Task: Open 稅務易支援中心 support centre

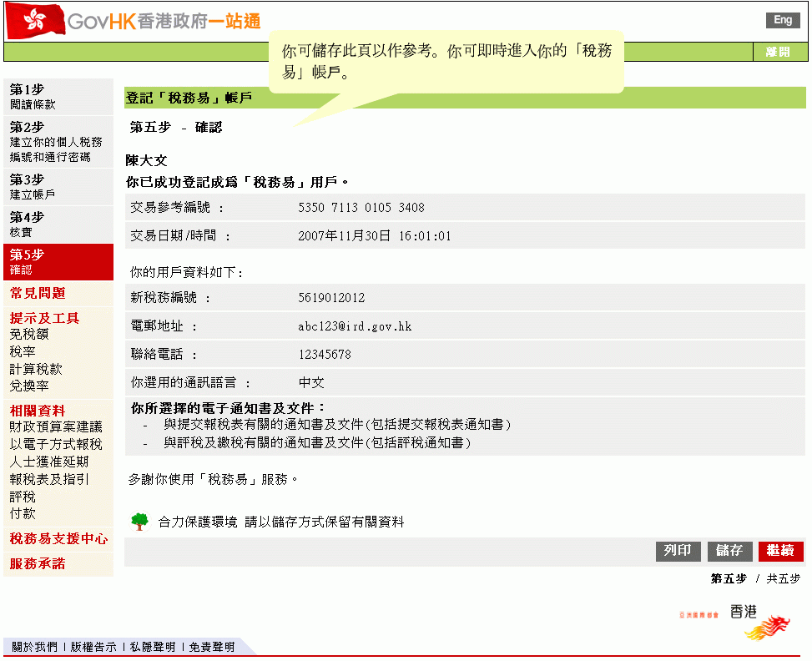Action: point(58,539)
